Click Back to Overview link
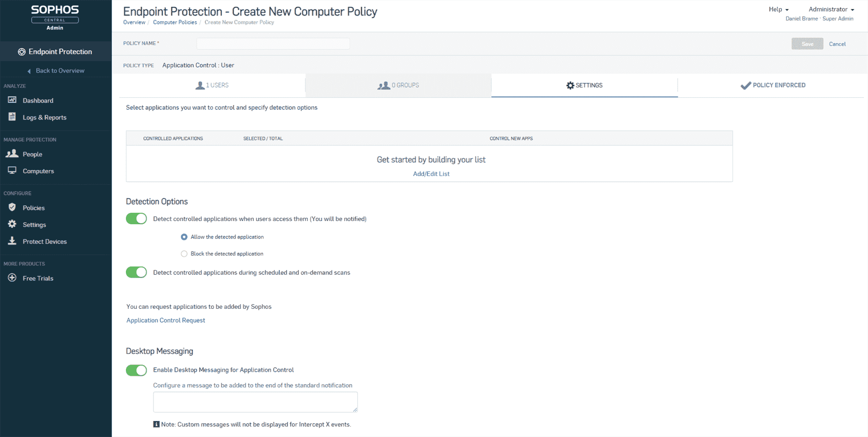Screen dimensions: 868x437 60,71
